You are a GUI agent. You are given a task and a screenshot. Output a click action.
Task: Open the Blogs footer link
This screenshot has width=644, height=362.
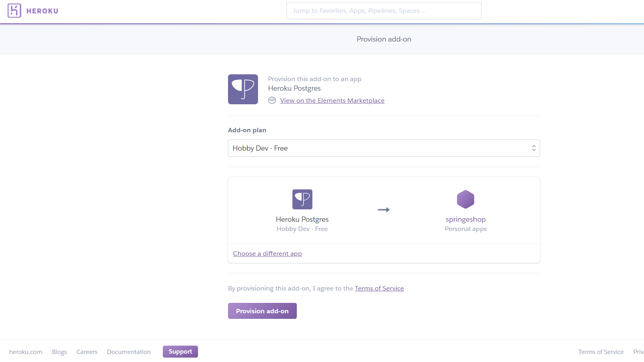(59, 352)
